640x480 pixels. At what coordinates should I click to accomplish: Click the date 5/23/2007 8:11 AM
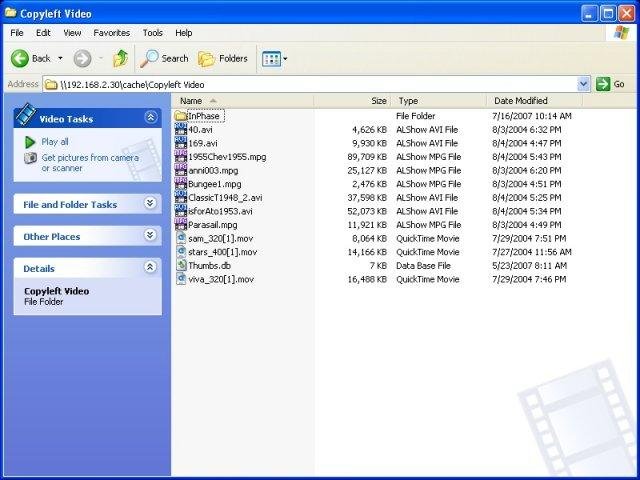pyautogui.click(x=529, y=266)
